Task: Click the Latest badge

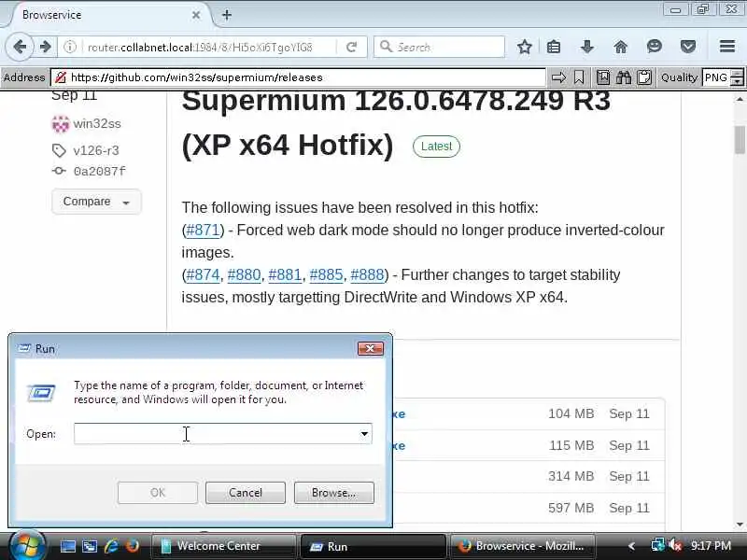Action: click(x=436, y=147)
